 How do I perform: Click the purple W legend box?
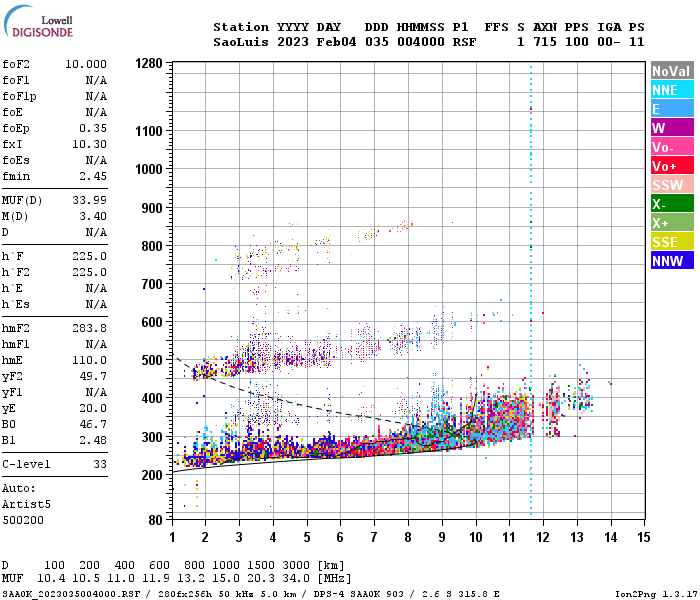672,128
